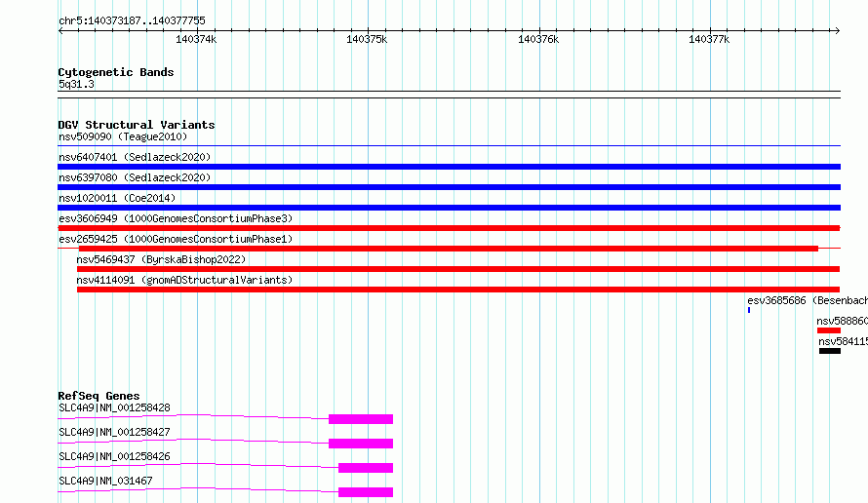Select the esv2659425 (1000GenomesConsortiumPhase1) label
Screen dimensions: 868x503
(x=176, y=239)
